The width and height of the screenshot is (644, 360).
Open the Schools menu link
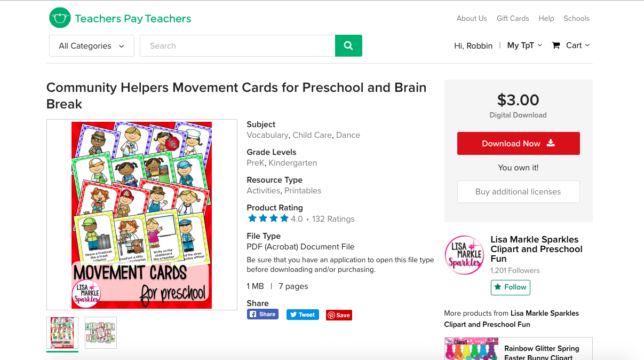577,18
